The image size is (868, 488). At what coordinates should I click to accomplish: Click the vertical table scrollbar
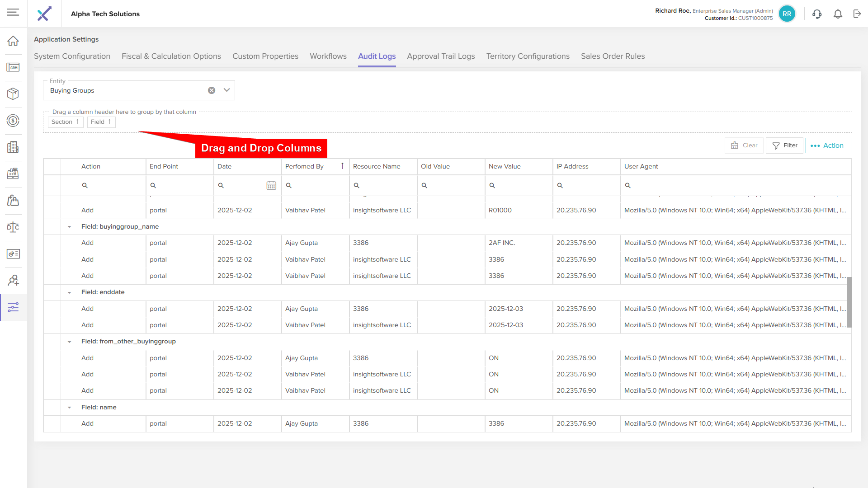pyautogui.click(x=849, y=302)
